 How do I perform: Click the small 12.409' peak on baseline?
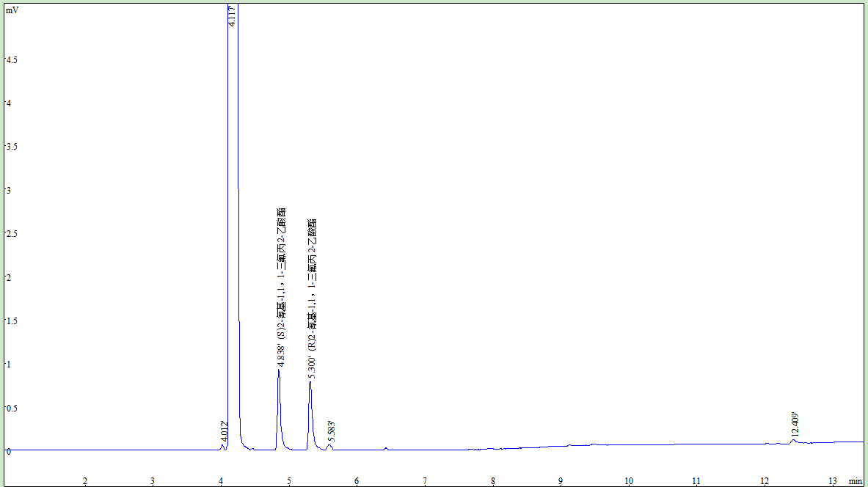click(x=793, y=441)
